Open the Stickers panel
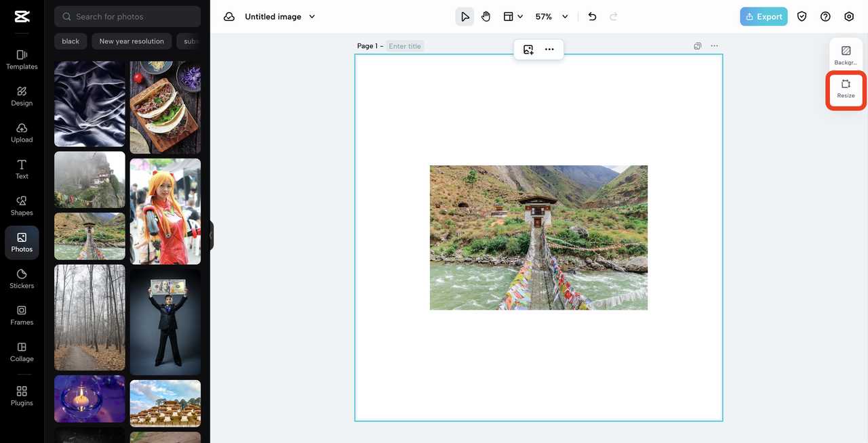This screenshot has width=868, height=443. pyautogui.click(x=22, y=279)
